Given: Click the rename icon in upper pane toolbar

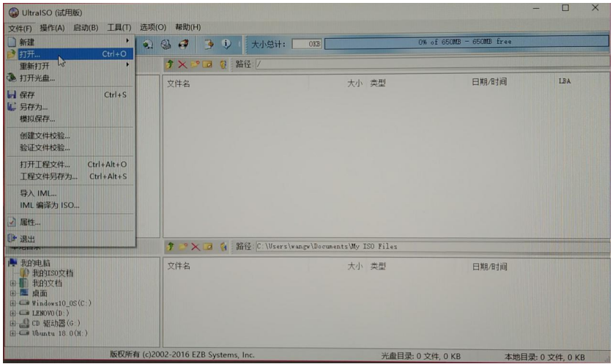Looking at the screenshot, I should coord(207,64).
